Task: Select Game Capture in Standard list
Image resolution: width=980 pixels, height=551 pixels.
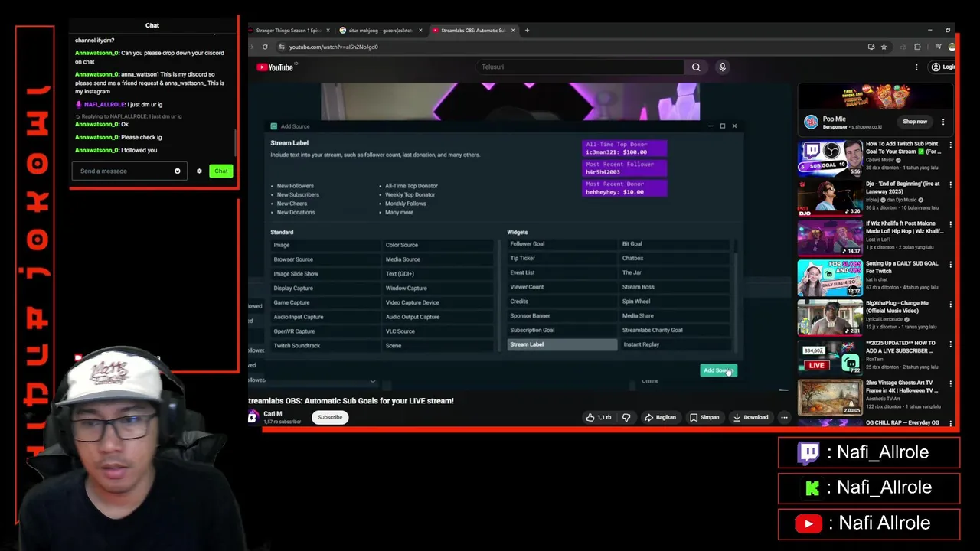Action: click(325, 302)
